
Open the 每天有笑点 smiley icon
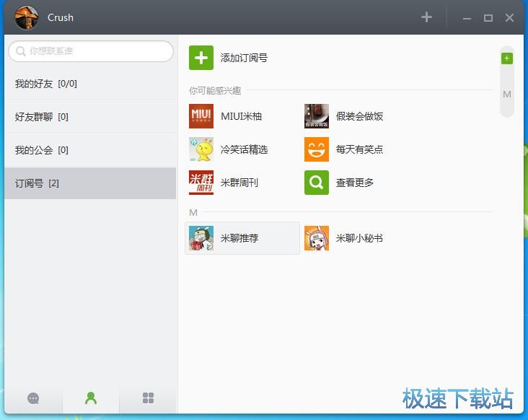317,149
